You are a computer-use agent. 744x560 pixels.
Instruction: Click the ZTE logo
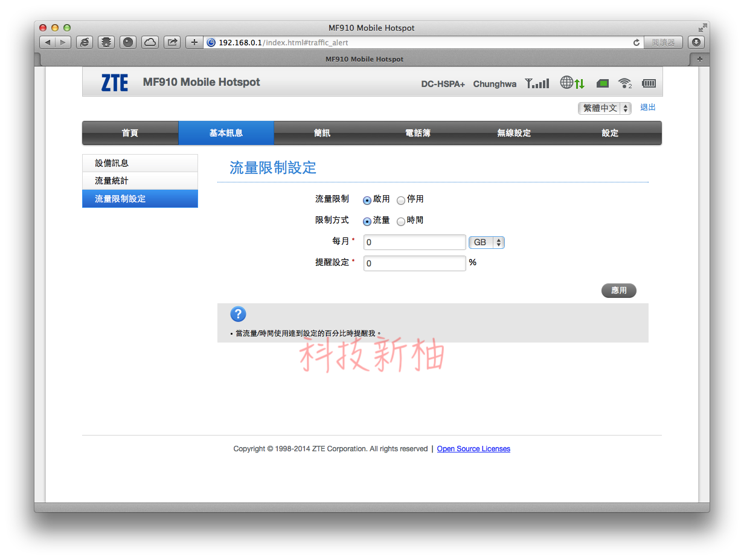pos(114,82)
